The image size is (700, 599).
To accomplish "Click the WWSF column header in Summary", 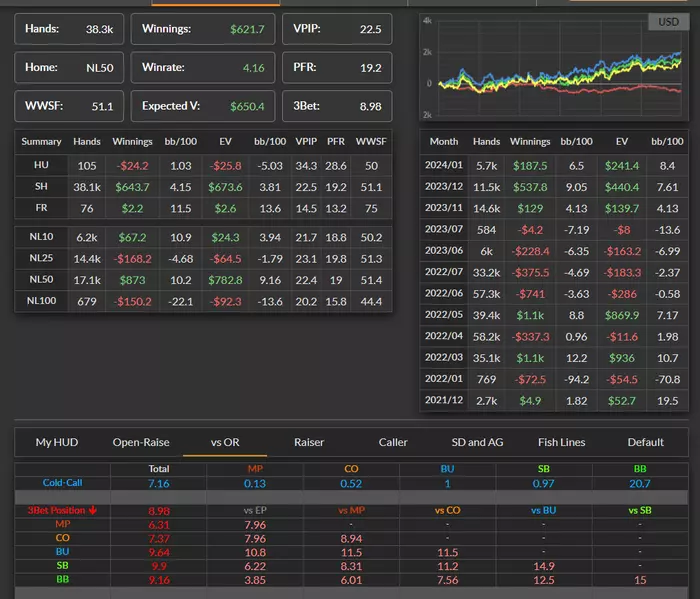I will click(x=372, y=142).
